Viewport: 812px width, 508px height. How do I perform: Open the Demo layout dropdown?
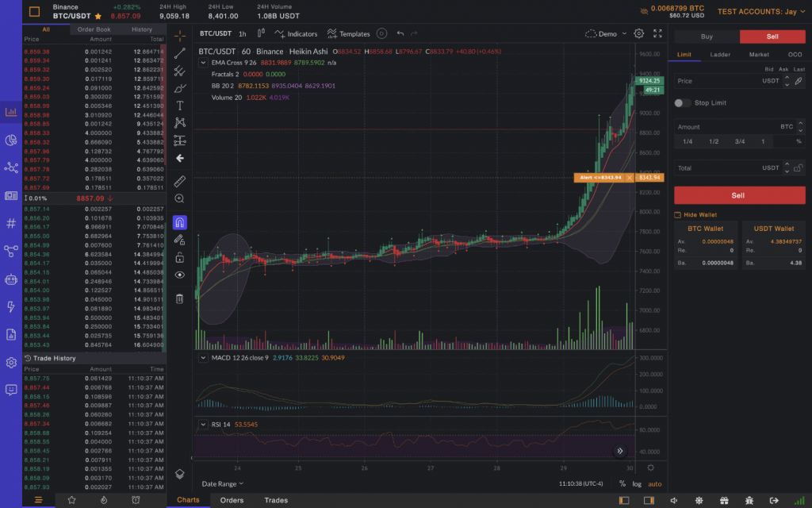[605, 34]
